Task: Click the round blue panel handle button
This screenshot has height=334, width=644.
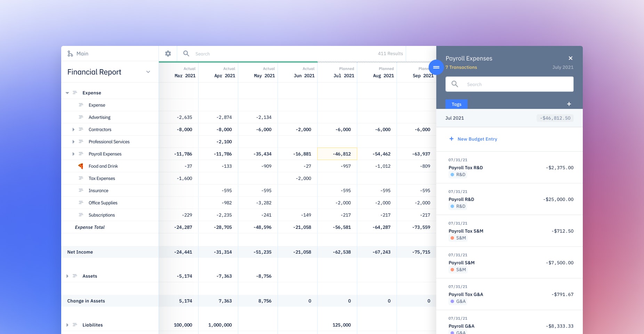Action: pyautogui.click(x=436, y=67)
